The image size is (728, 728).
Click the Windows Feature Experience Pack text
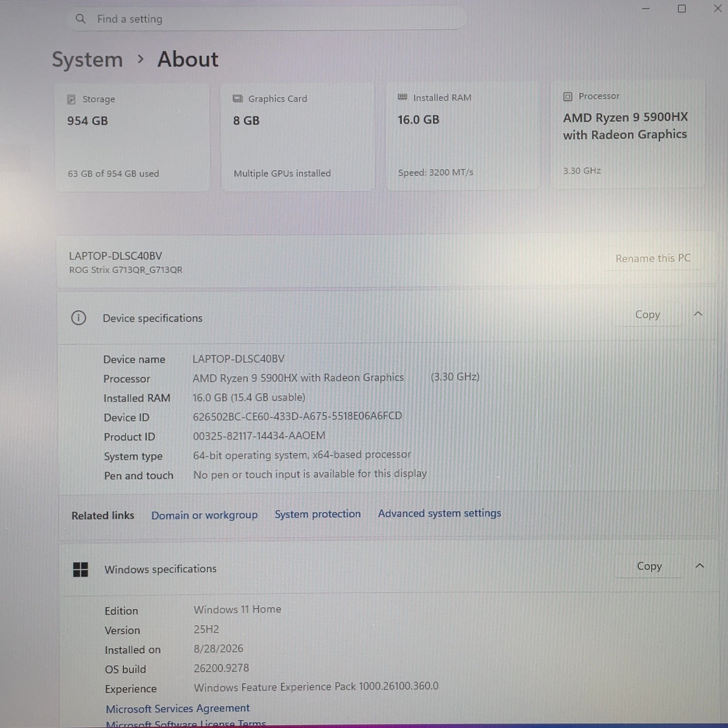point(316,686)
